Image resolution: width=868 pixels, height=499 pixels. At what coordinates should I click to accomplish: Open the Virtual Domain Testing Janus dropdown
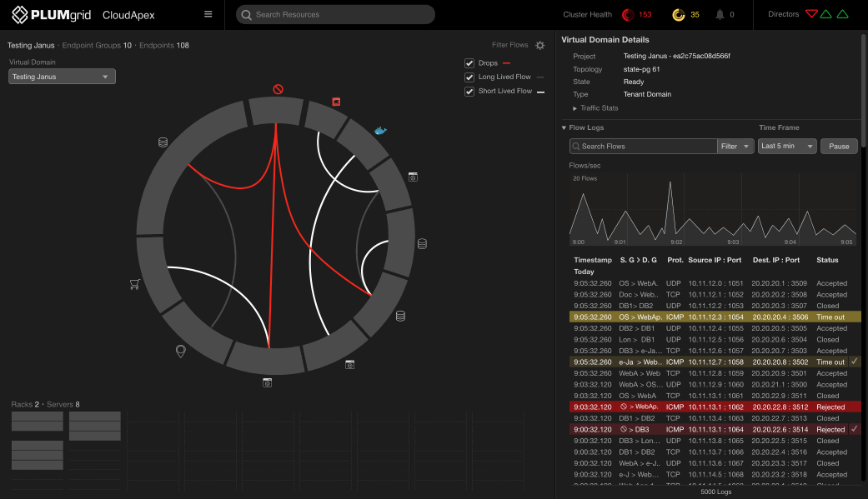[62, 77]
